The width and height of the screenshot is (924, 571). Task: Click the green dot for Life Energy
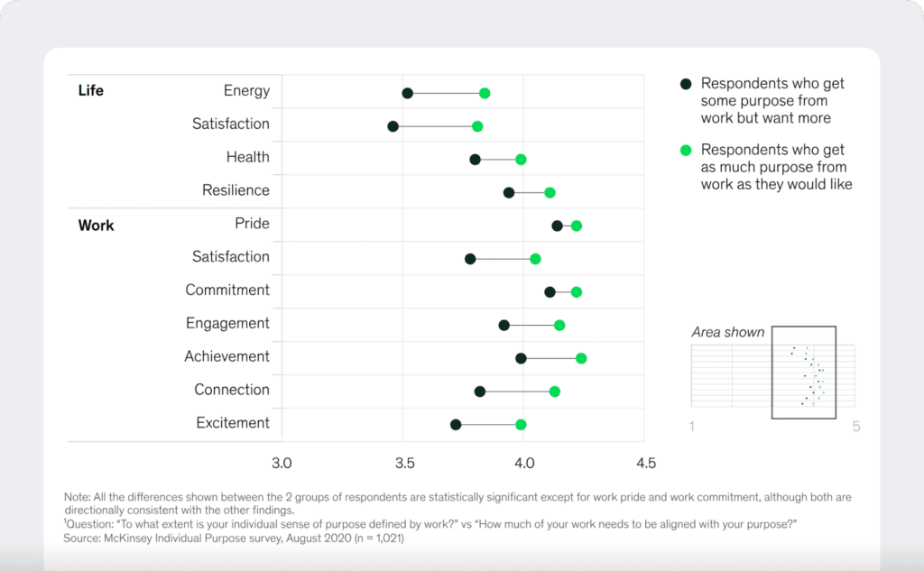tap(485, 93)
